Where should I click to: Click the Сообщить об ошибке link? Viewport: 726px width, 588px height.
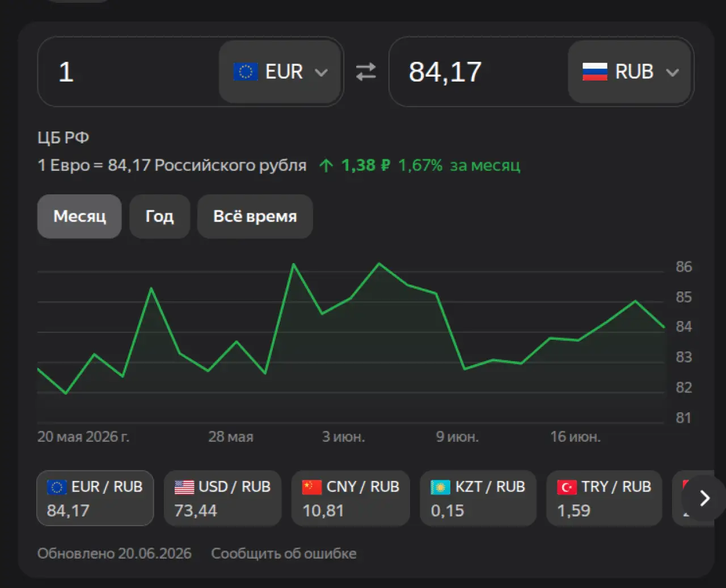click(284, 553)
